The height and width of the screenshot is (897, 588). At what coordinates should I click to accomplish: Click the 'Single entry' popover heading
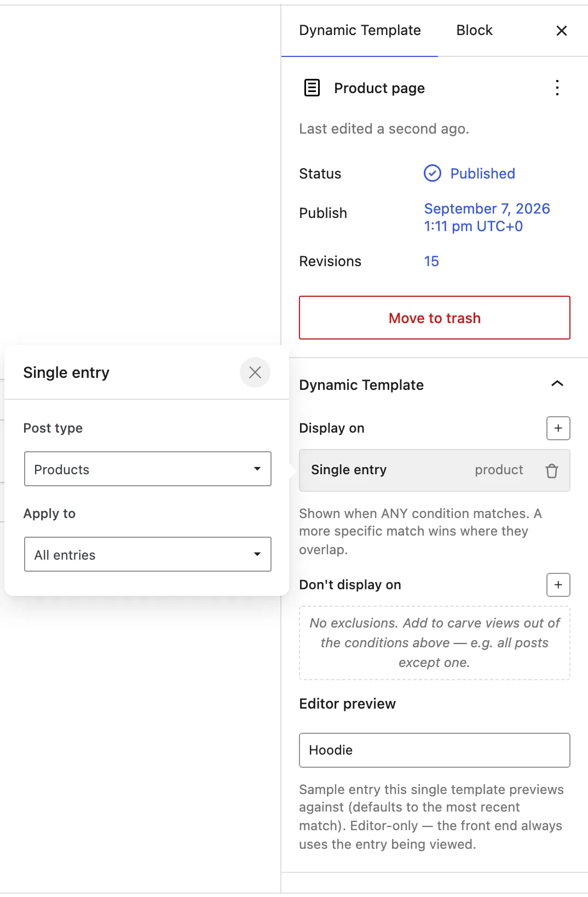66,372
